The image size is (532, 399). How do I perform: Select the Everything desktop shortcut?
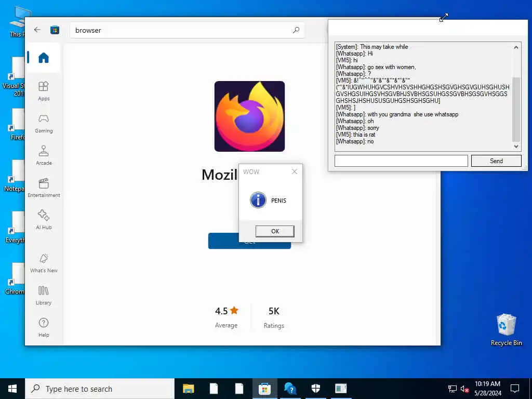pyautogui.click(x=15, y=227)
